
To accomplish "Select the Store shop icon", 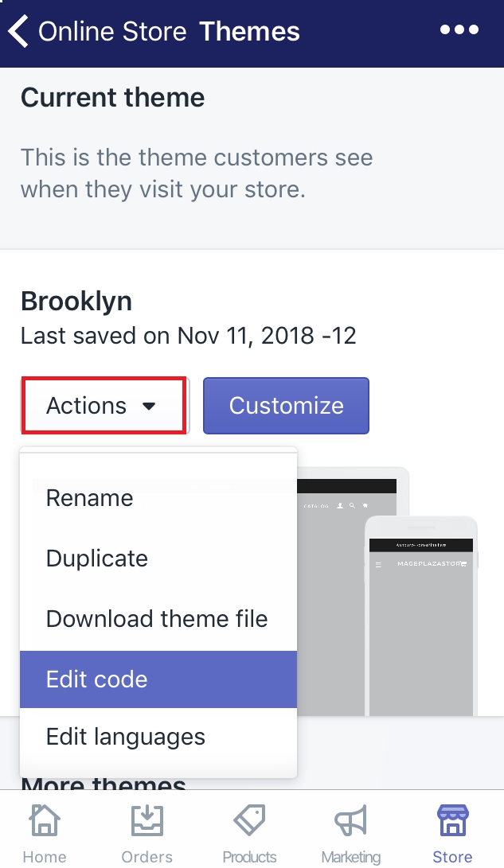I will (x=452, y=819).
